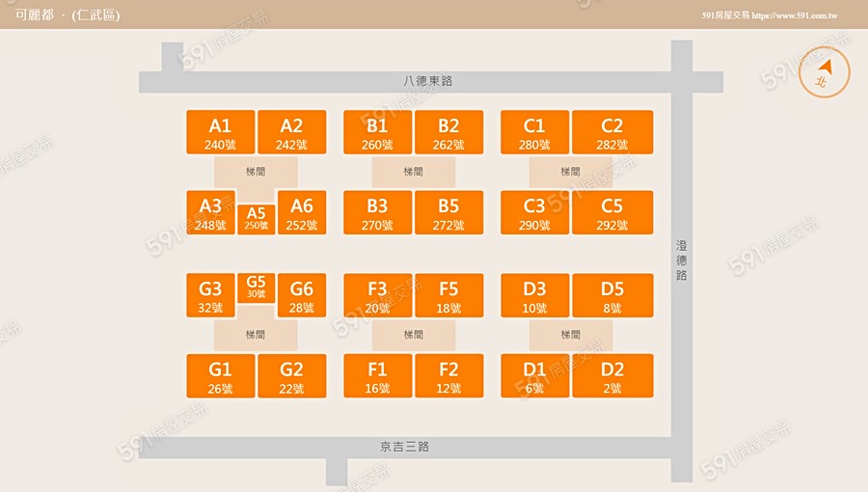The height and width of the screenshot is (492, 868).
Task: Select unit F3 at 20號
Action: click(x=378, y=296)
